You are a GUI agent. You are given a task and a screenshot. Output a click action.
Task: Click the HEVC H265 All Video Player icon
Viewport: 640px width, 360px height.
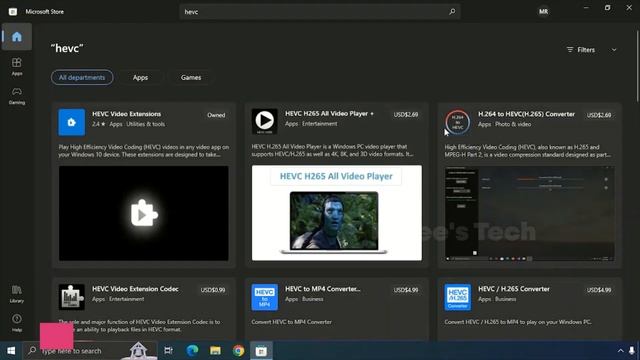point(264,122)
